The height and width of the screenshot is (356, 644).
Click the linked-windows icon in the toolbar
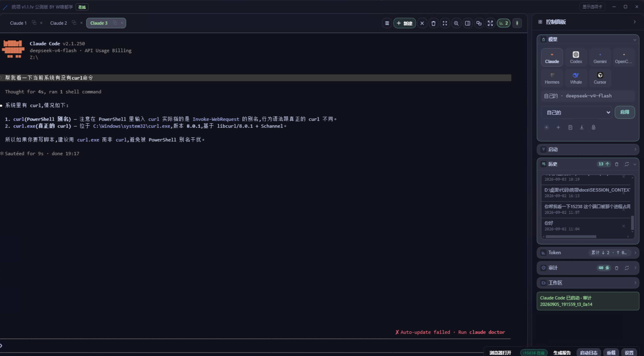[x=479, y=23]
